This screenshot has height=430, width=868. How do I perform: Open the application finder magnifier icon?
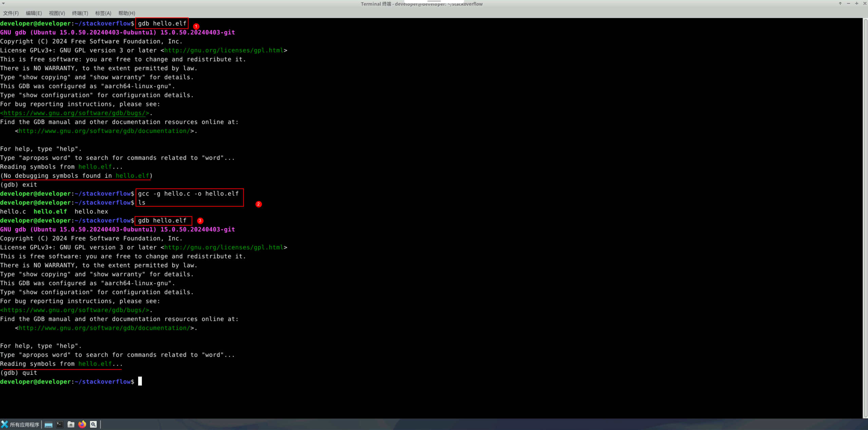pyautogui.click(x=93, y=424)
